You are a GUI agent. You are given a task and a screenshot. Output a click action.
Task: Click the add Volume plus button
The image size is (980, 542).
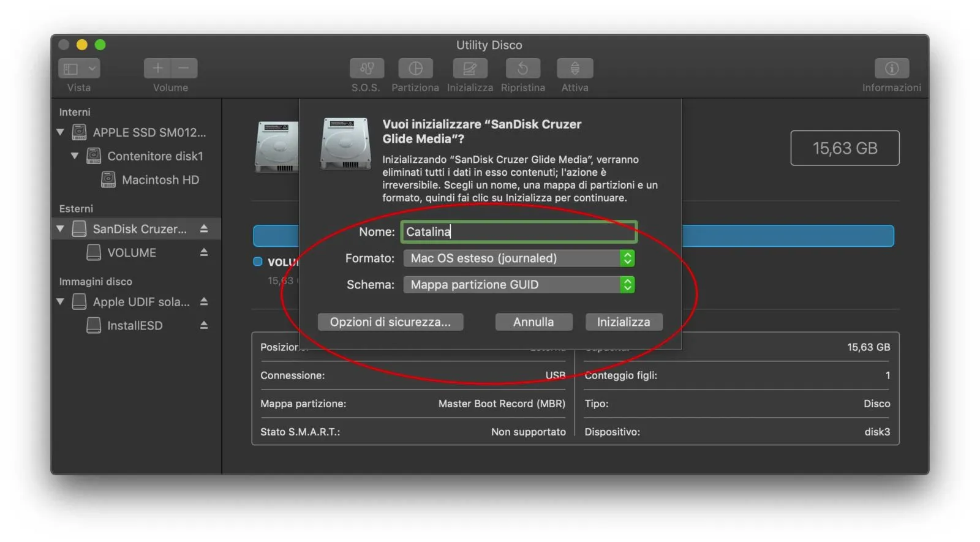[157, 68]
